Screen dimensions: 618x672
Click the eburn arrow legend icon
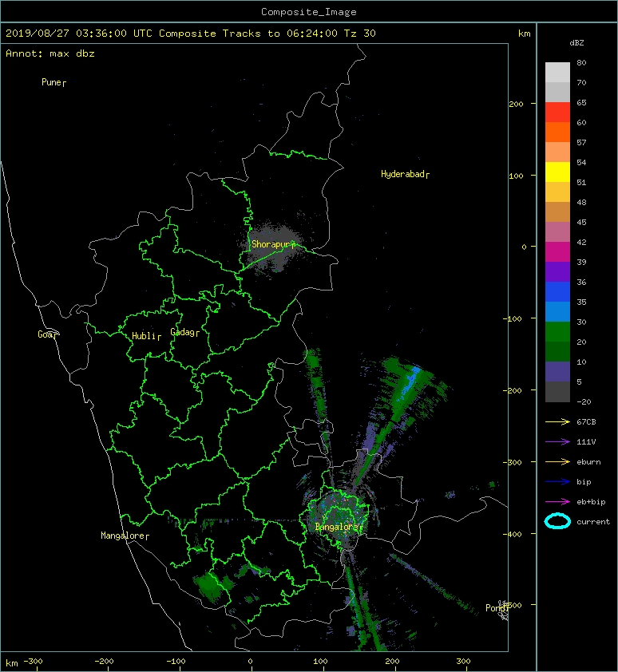coord(557,461)
